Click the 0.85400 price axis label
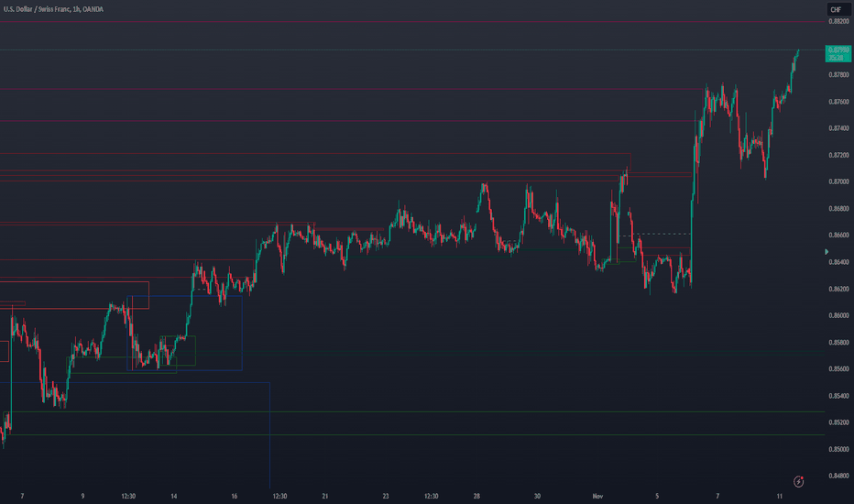 [x=838, y=396]
